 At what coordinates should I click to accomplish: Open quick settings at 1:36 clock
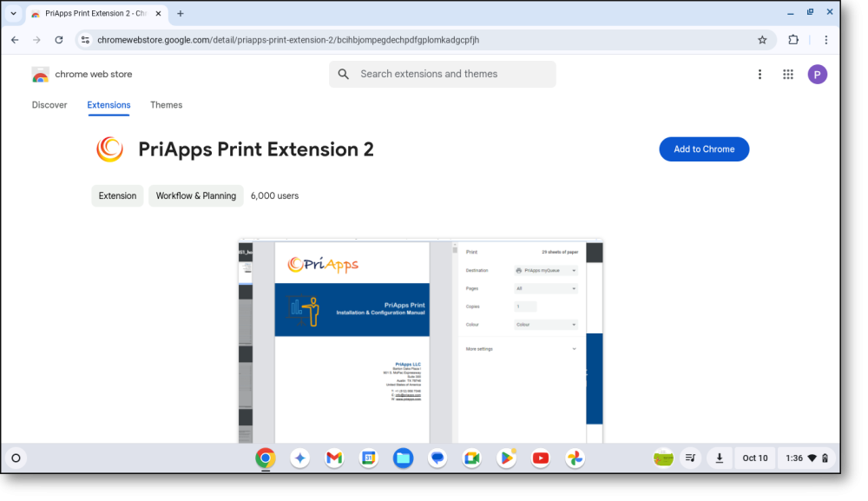(x=806, y=458)
